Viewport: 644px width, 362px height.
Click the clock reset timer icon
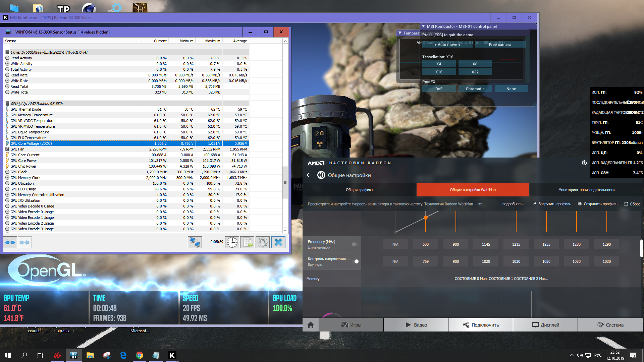[x=232, y=242]
